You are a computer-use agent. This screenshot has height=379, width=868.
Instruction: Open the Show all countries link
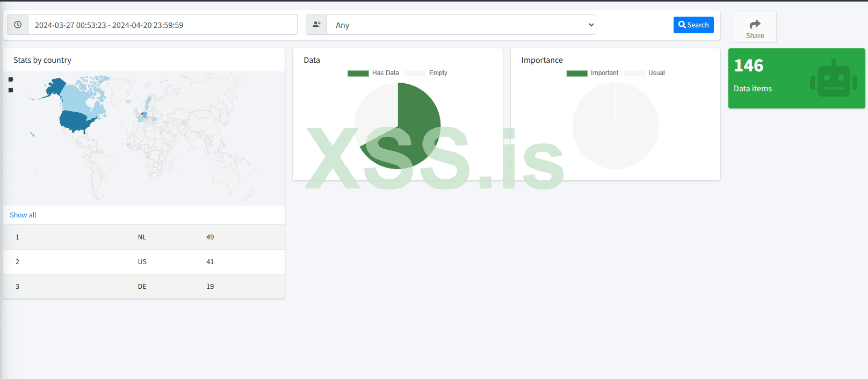[23, 215]
